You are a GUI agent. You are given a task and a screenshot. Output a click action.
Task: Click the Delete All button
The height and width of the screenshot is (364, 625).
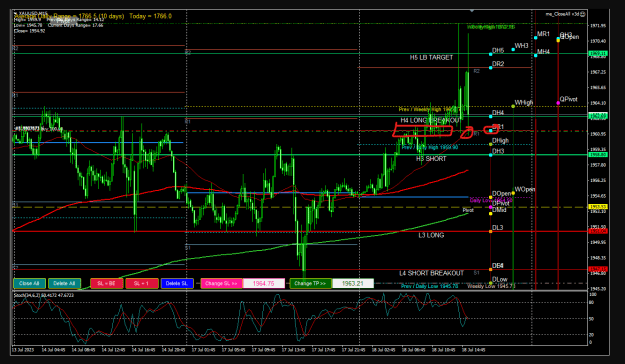tap(64, 283)
